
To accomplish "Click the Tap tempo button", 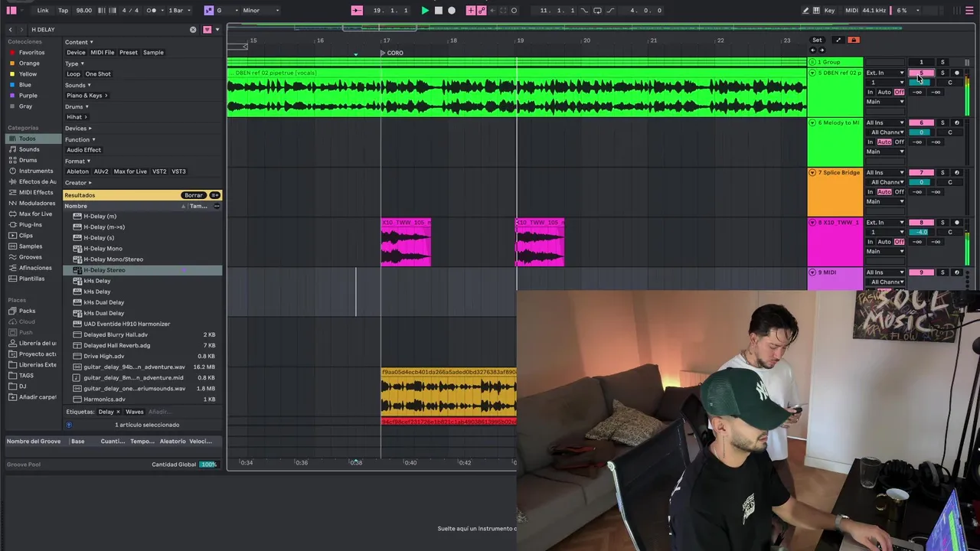I will [63, 10].
